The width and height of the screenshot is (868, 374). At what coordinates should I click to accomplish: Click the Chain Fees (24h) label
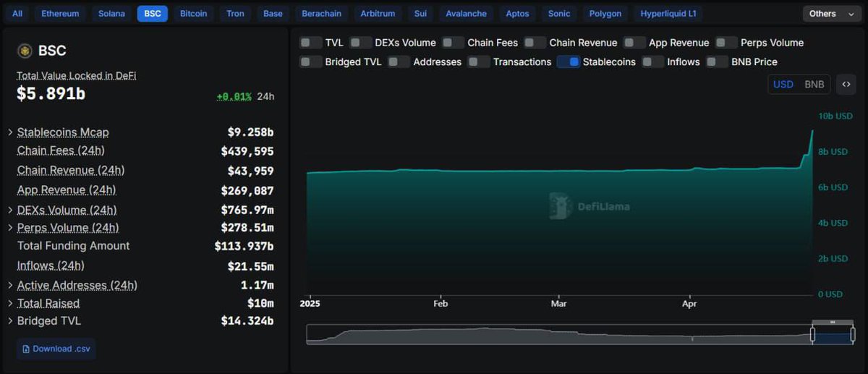[x=61, y=150]
